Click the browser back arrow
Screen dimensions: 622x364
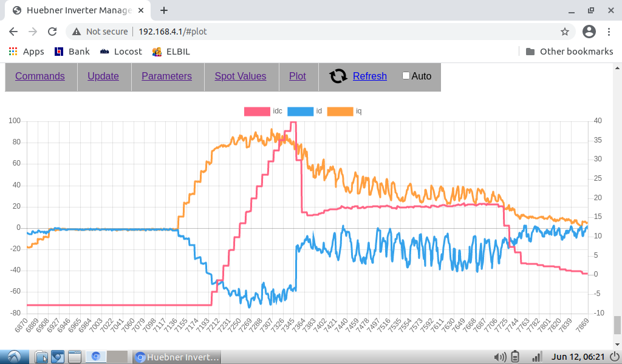tap(13, 32)
